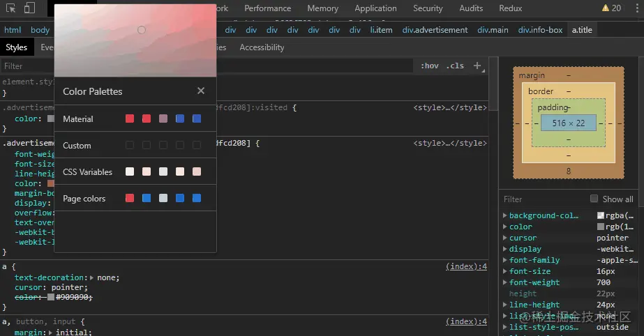Select the CSS Variables palette row label

87,172
